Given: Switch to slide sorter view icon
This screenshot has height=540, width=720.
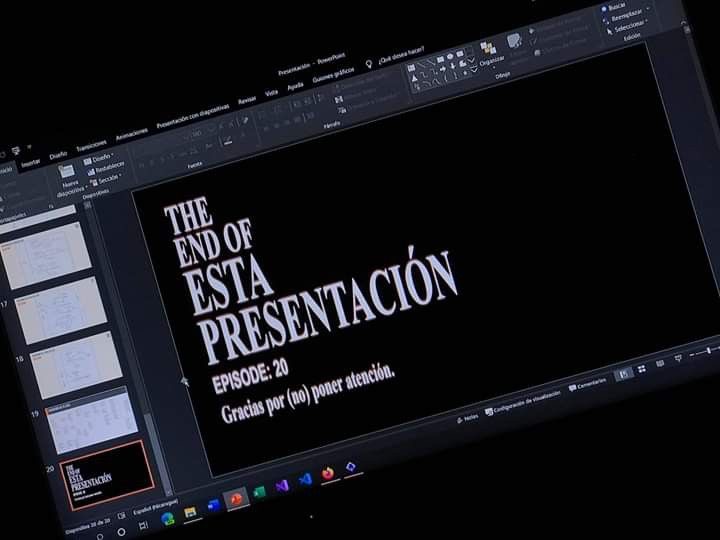Looking at the screenshot, I should pos(642,369).
